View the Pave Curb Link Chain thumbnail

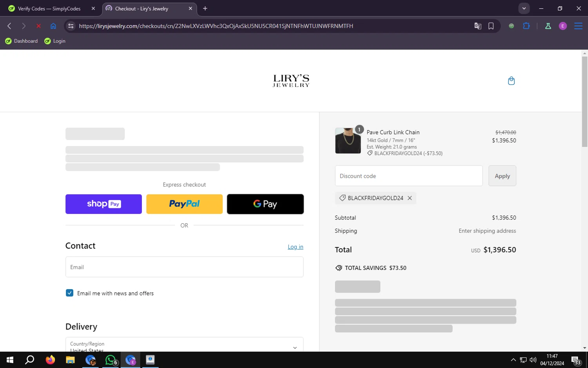click(348, 140)
